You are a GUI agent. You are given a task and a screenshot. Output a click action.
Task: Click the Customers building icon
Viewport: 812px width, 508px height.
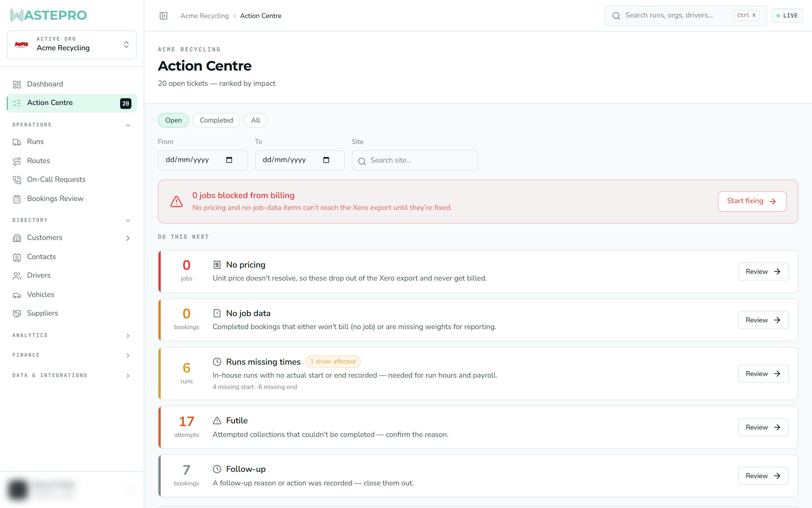click(x=17, y=238)
